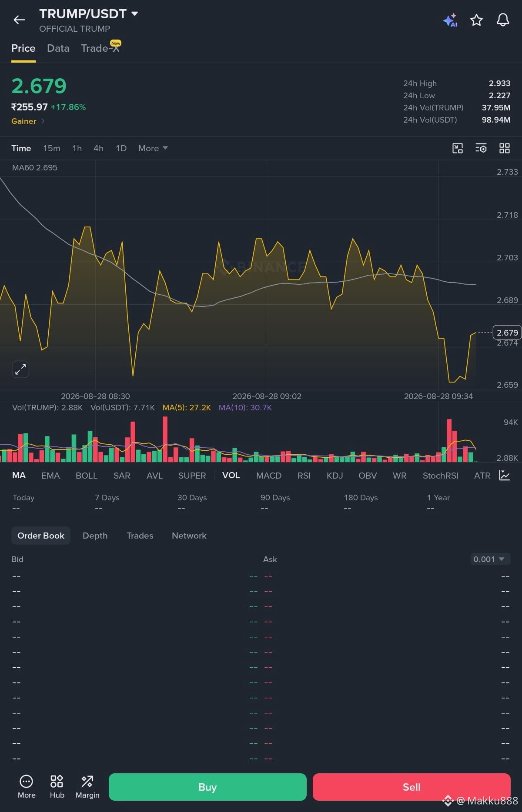Toggle the MACD sub-indicator
522x812 pixels.
[x=269, y=476]
